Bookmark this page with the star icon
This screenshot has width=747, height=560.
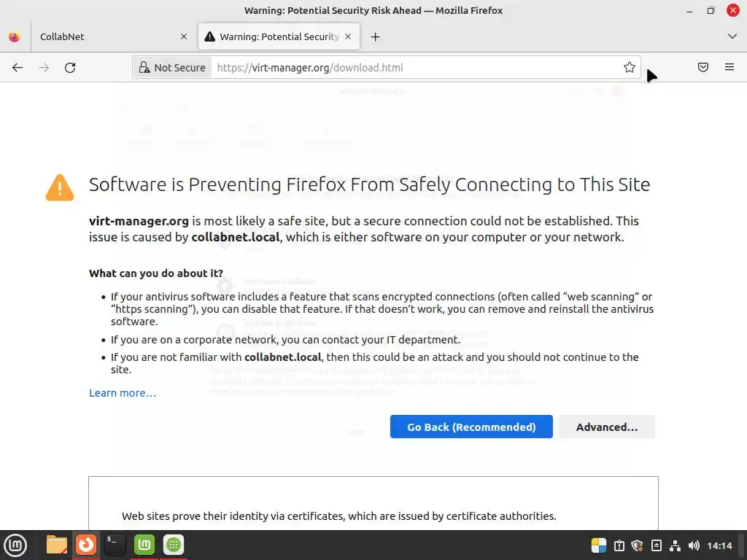point(630,68)
